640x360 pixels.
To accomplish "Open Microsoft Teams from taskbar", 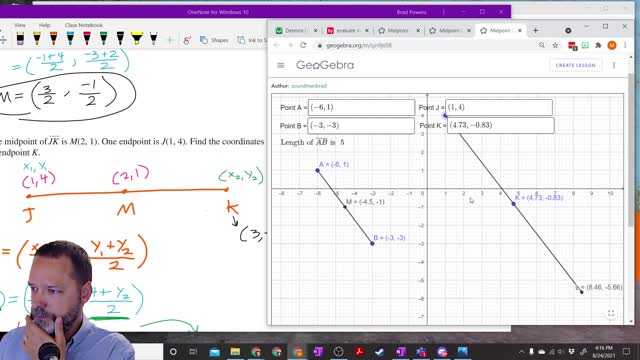I will click(421, 351).
